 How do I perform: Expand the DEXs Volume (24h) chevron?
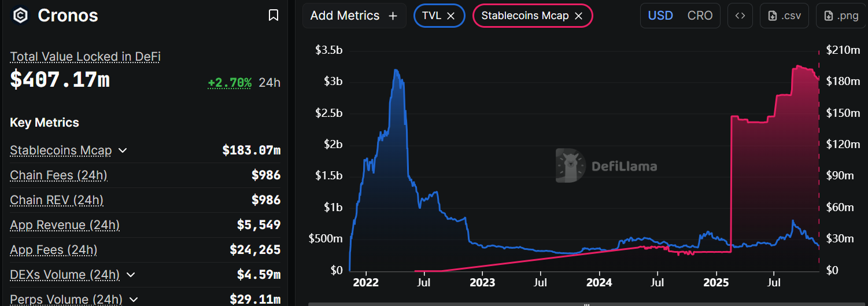tap(131, 275)
